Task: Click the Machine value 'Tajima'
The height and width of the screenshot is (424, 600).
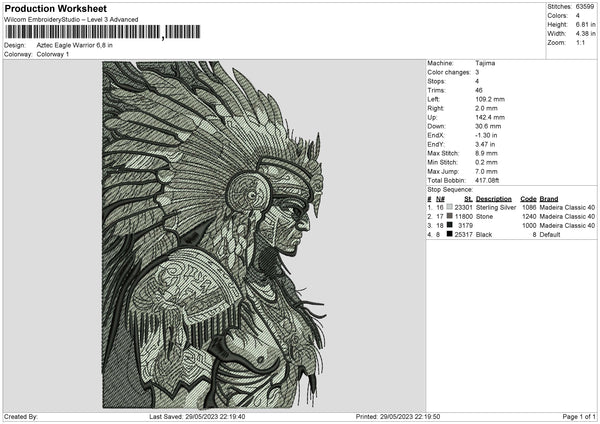Action: point(485,63)
